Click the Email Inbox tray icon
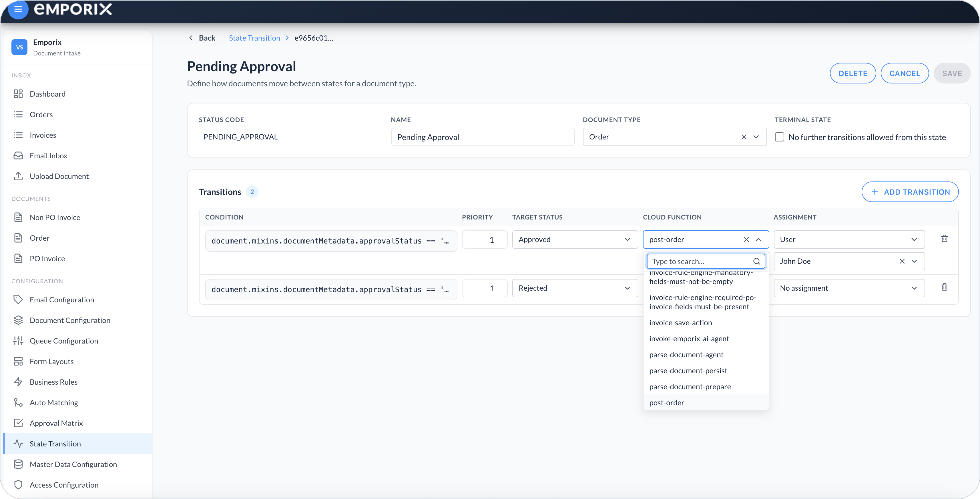The height and width of the screenshot is (499, 980). click(x=18, y=155)
